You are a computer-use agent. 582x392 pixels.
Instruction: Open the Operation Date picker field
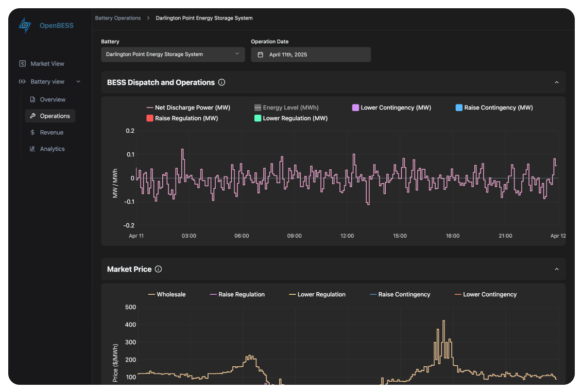(311, 55)
